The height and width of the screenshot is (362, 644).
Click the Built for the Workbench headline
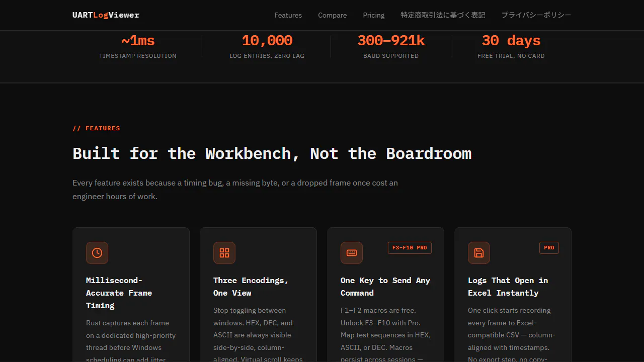pos(272,153)
